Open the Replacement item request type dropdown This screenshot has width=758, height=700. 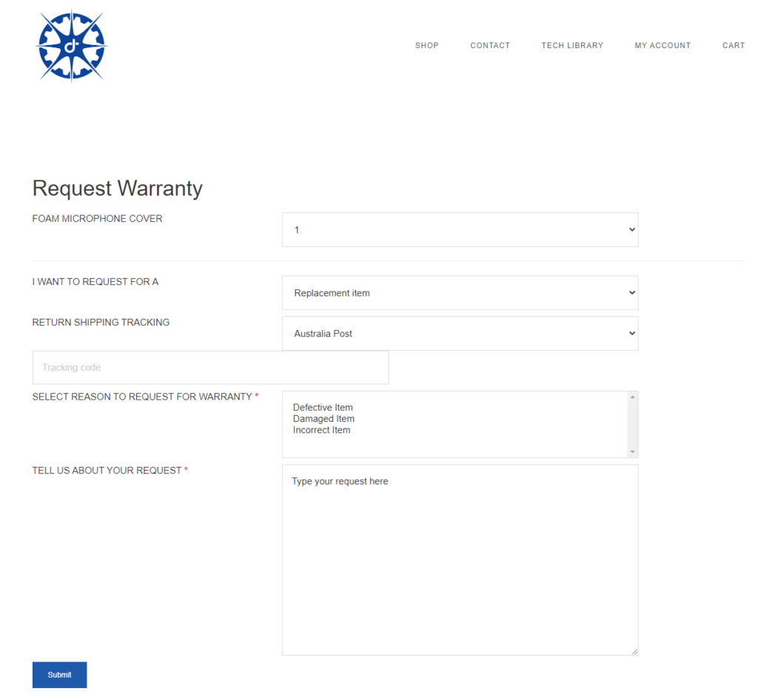[x=460, y=293]
